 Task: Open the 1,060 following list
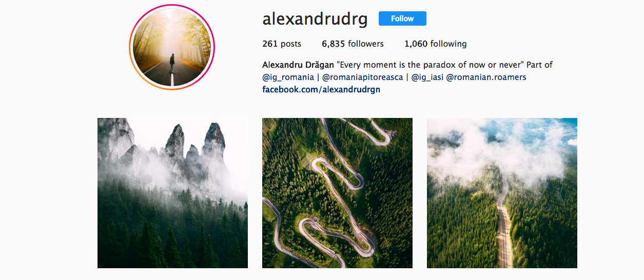pyautogui.click(x=436, y=44)
